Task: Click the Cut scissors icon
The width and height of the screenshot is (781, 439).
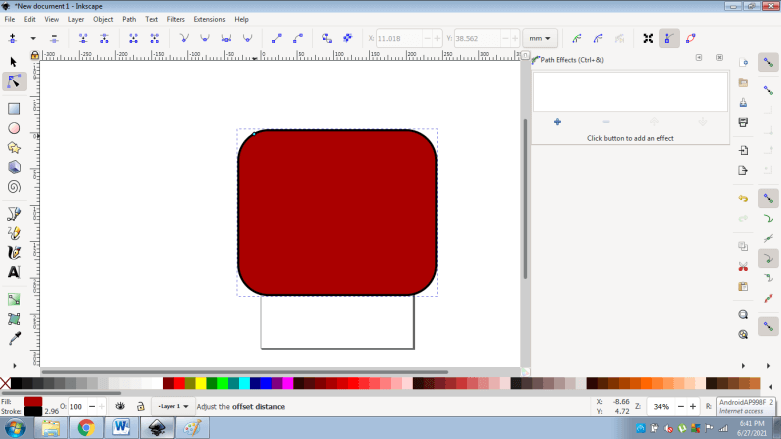Action: [743, 267]
